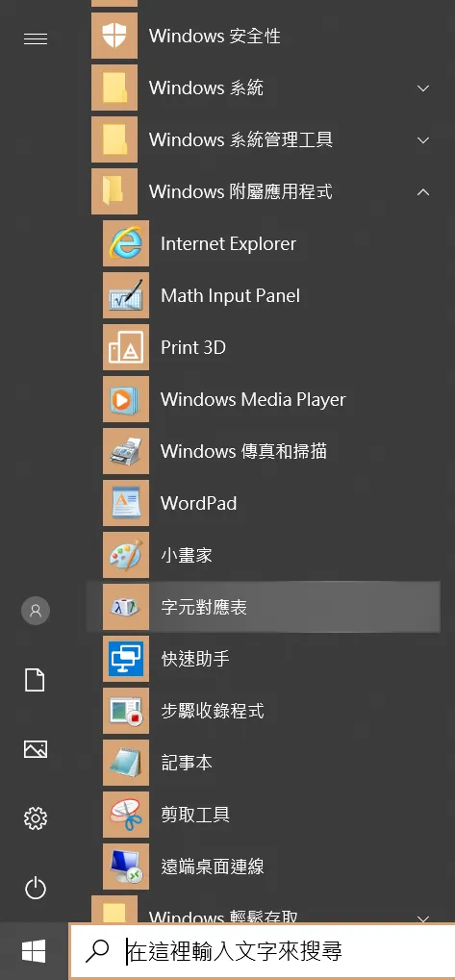Click the Windows Start button

(34, 951)
